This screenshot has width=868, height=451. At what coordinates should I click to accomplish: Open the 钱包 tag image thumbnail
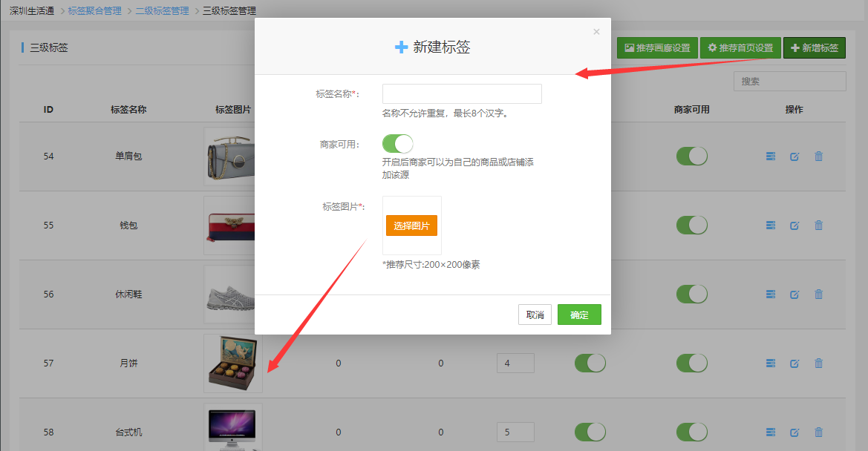tap(229, 225)
